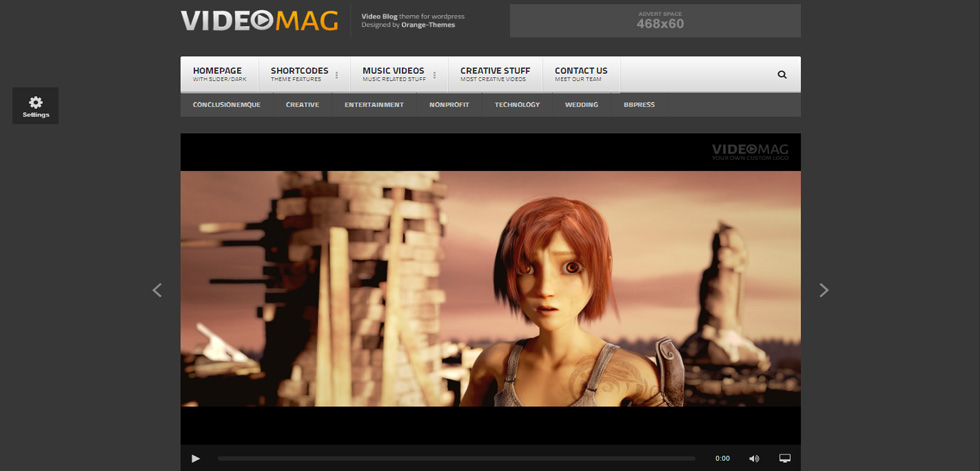Open the Homepage menu item

coord(219,74)
